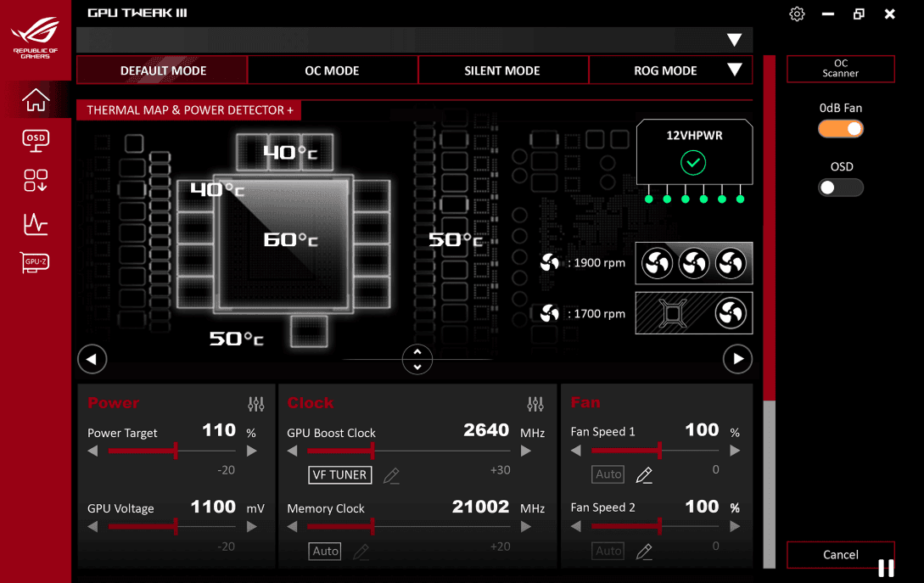Image resolution: width=924 pixels, height=583 pixels.
Task: Toggle Auto for Memory Clock
Action: 325,551
